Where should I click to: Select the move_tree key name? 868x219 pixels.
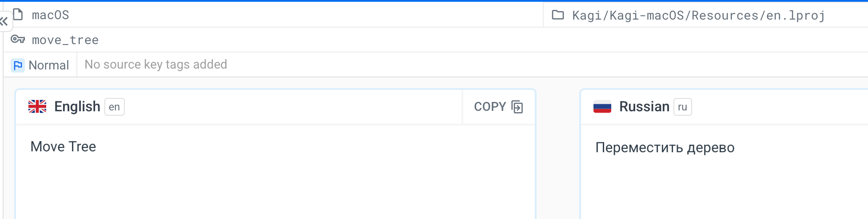point(65,40)
